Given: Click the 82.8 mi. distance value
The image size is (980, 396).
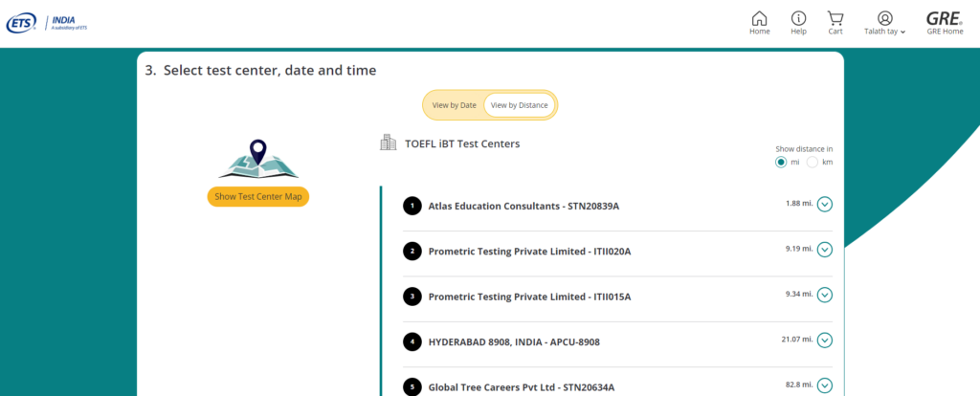Looking at the screenshot, I should (799, 385).
